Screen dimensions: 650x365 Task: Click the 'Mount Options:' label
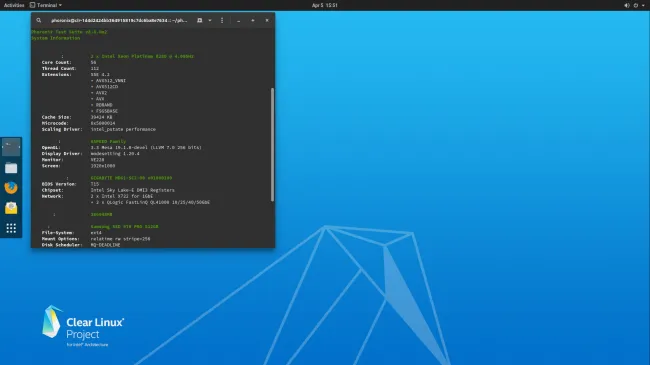60,239
